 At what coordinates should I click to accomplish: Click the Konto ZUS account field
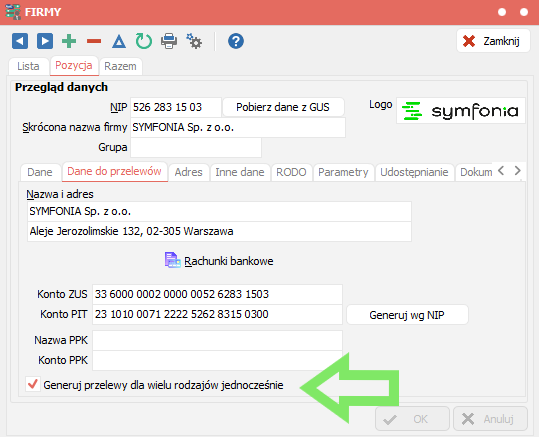217,294
